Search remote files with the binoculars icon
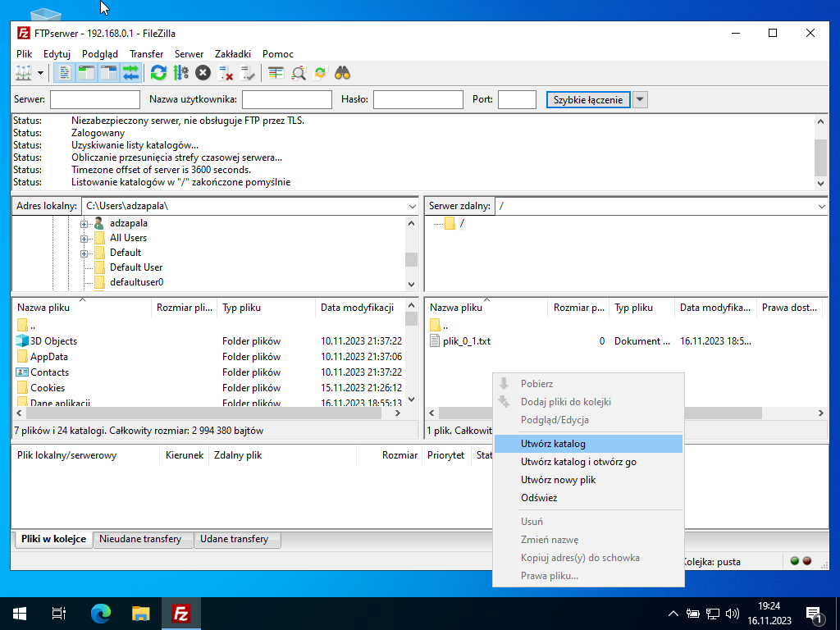The width and height of the screenshot is (840, 630). pyautogui.click(x=342, y=73)
